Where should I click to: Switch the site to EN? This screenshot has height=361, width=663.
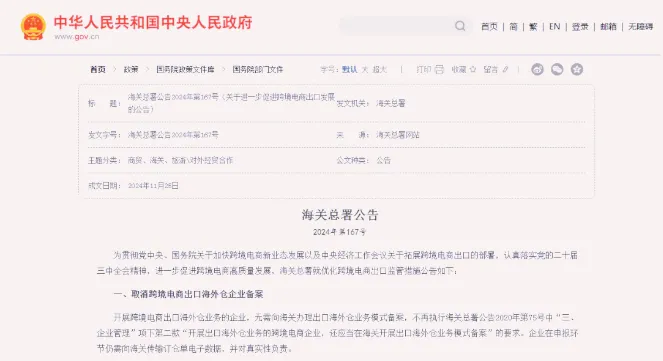click(554, 27)
